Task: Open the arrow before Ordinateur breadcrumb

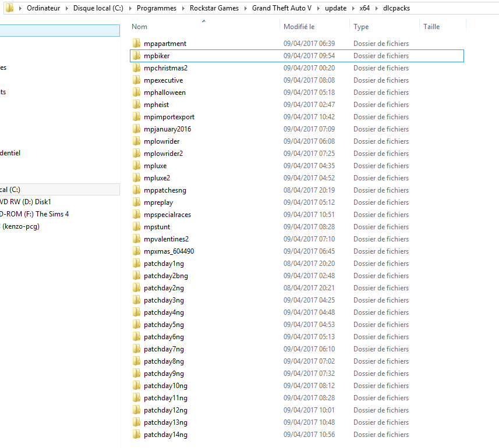Action: [x=20, y=8]
